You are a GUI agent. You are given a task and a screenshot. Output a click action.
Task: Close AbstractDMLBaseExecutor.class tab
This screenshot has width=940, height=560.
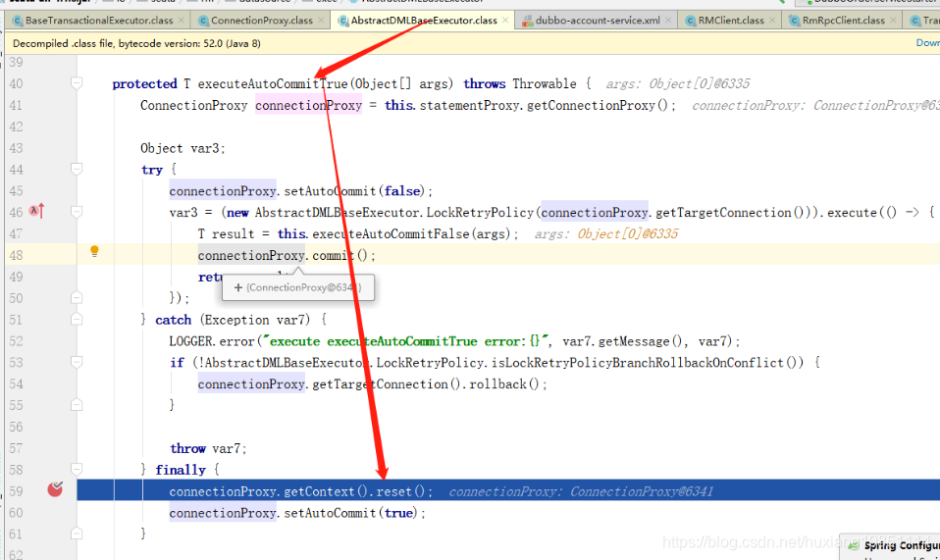coord(505,21)
